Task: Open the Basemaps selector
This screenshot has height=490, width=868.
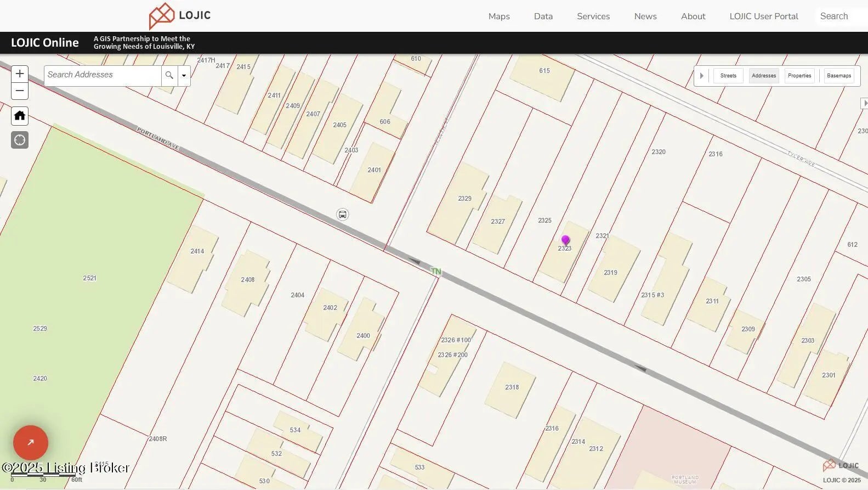Action: click(839, 76)
